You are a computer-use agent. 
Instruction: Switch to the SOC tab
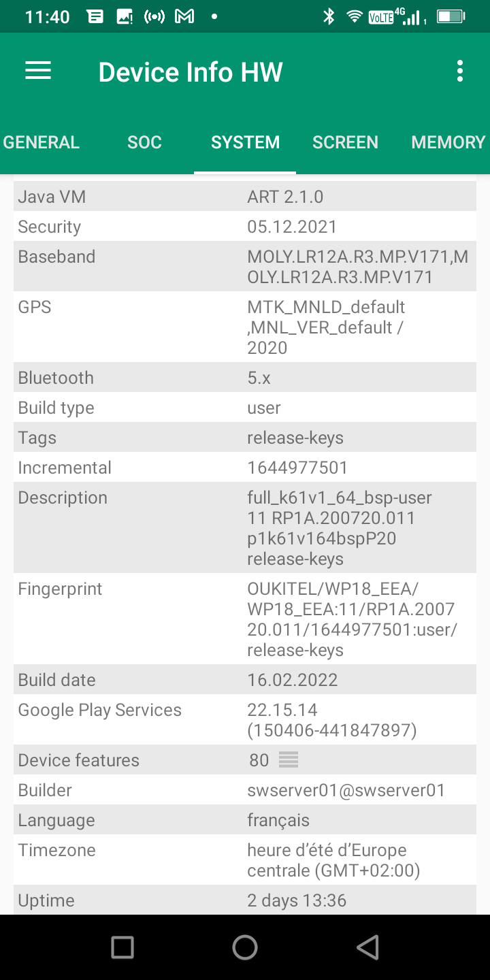click(144, 142)
